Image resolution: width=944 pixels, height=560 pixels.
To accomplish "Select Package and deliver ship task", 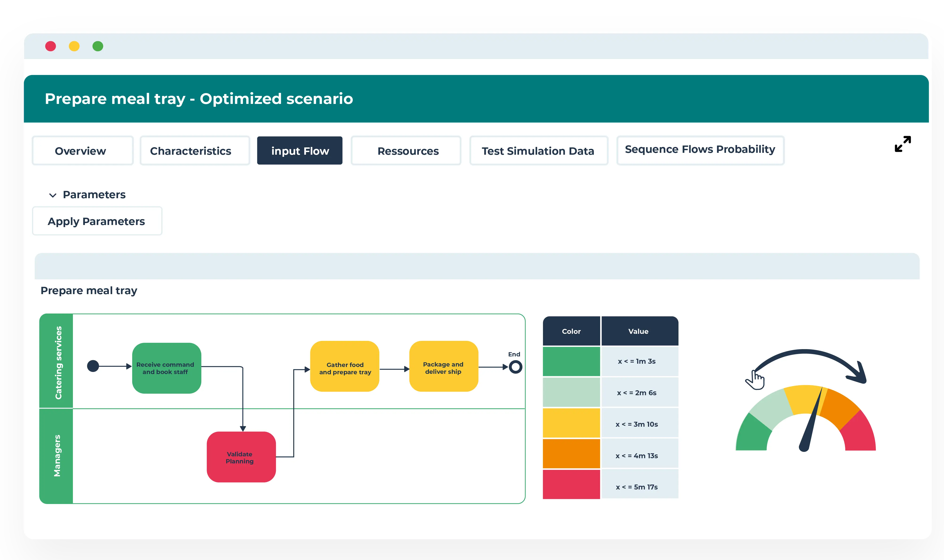I will click(x=444, y=366).
